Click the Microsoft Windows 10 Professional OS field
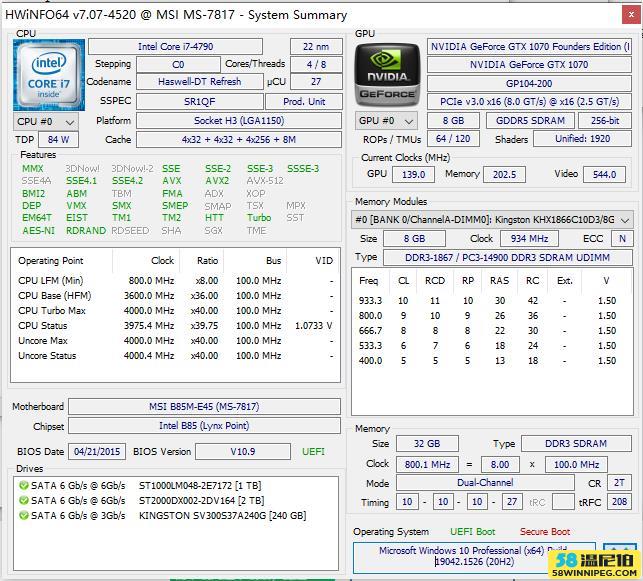Viewport: 643px width, 581px height. 474,556
